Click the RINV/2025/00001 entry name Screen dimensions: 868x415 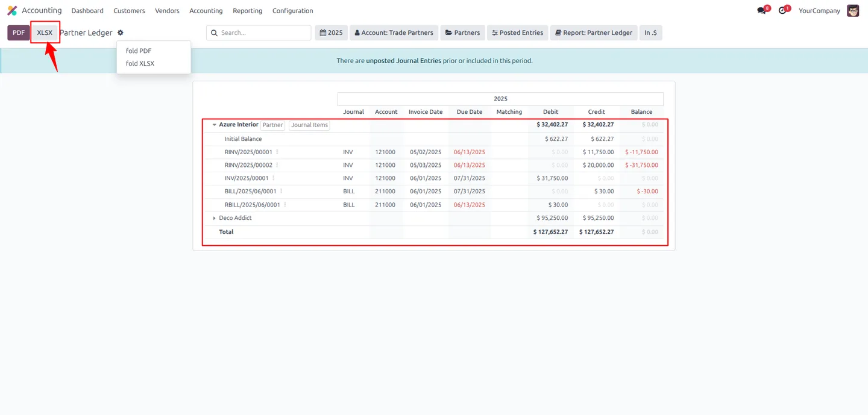click(x=248, y=152)
